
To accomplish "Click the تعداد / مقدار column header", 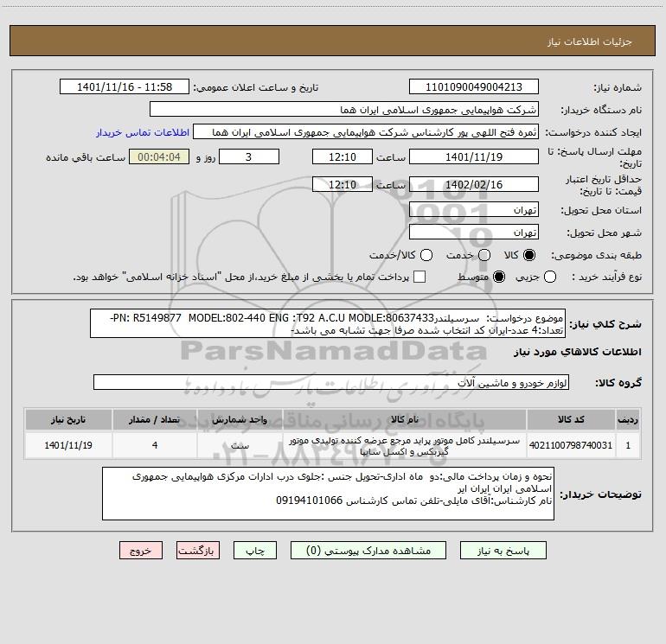I will click(x=155, y=419).
